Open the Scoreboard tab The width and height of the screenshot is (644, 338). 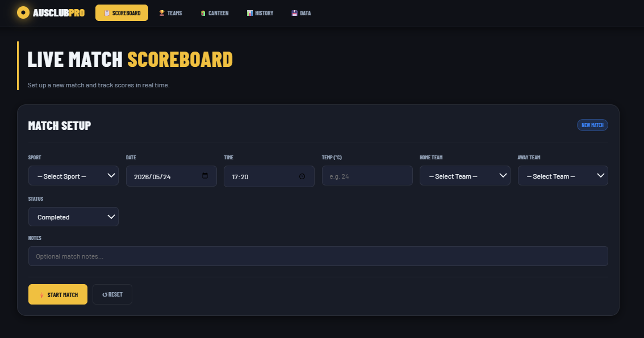122,12
